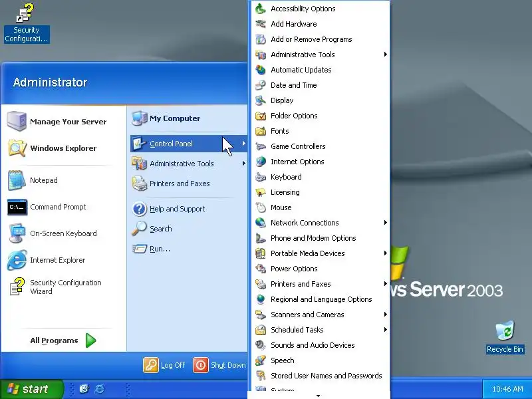Click the Automatic Updates icon
The height and width of the screenshot is (399, 532).
coord(261,70)
